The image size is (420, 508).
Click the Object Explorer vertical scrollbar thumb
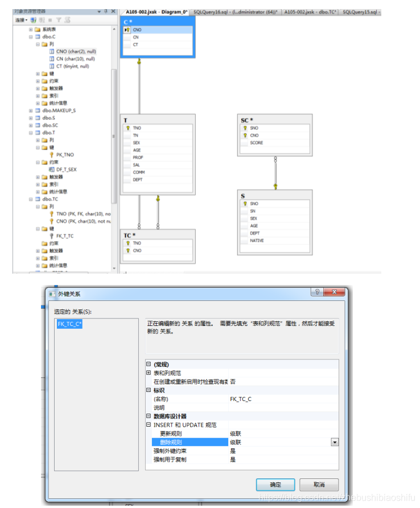point(113,136)
